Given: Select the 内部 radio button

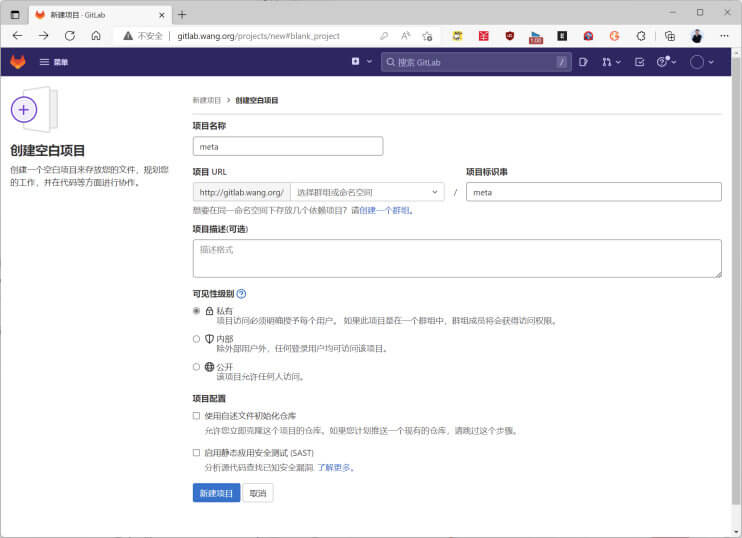Looking at the screenshot, I should (x=196, y=339).
